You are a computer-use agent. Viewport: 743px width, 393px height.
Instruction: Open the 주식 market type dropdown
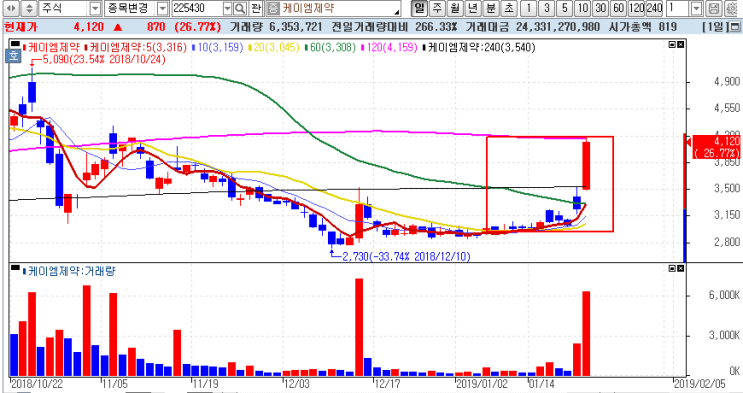(95, 8)
